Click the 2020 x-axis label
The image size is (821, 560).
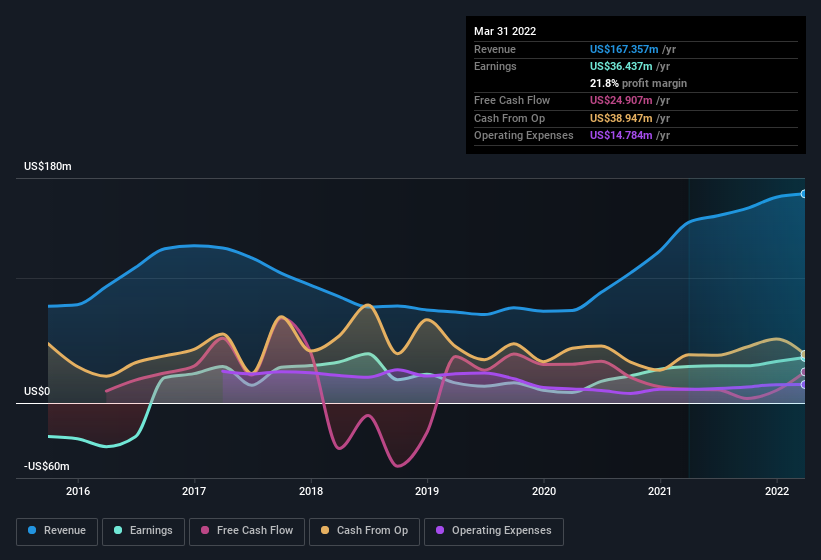point(544,491)
